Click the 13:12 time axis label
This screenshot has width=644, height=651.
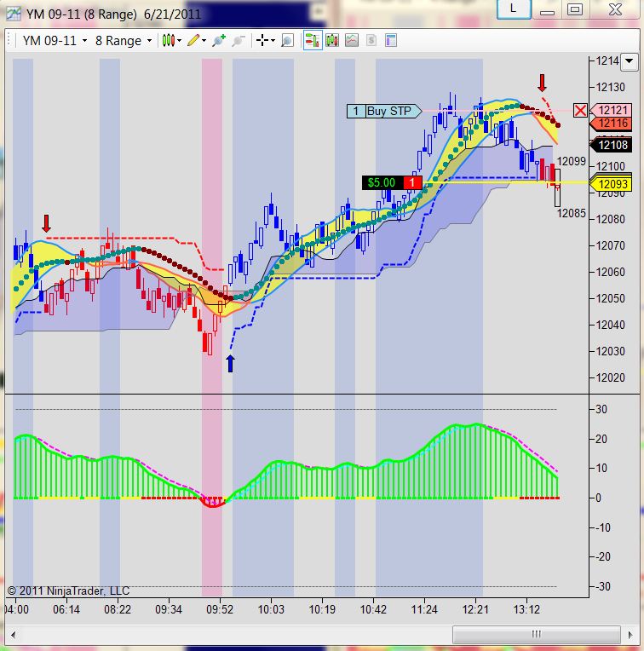point(526,609)
